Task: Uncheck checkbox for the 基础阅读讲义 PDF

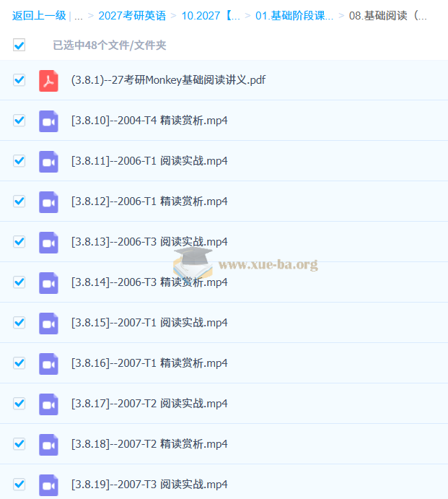Action: point(19,80)
